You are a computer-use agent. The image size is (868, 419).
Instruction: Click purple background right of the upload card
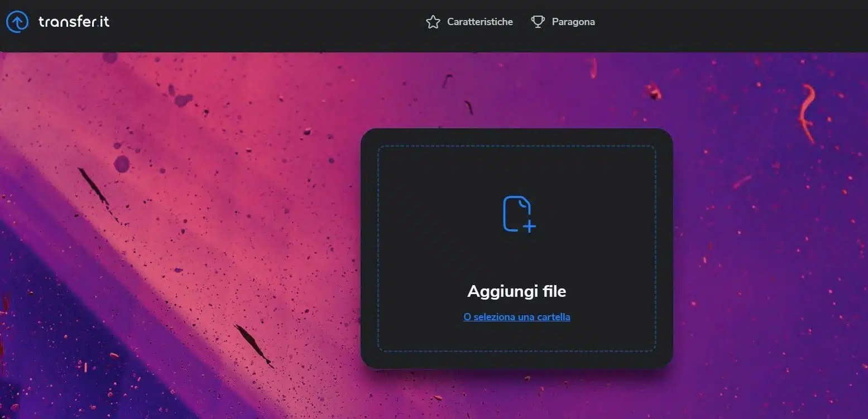(770, 251)
